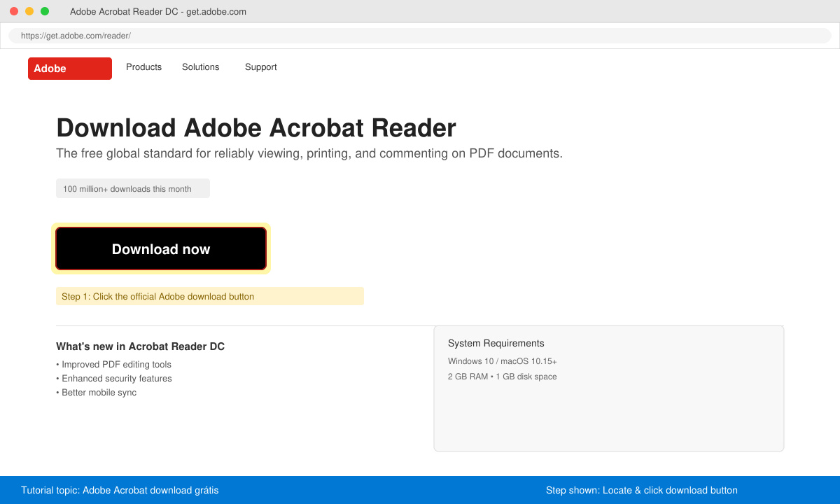Screen dimensions: 840x504
Task: Open the Support menu
Action: click(x=261, y=67)
